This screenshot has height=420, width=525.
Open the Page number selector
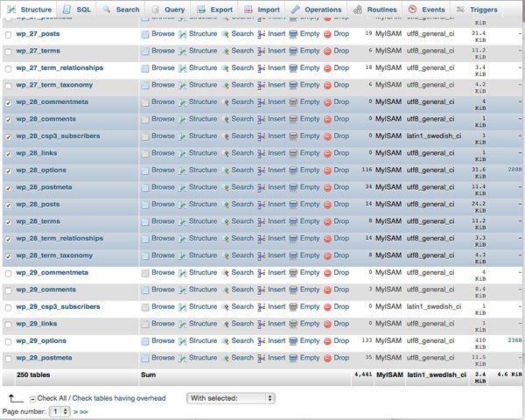point(59,411)
